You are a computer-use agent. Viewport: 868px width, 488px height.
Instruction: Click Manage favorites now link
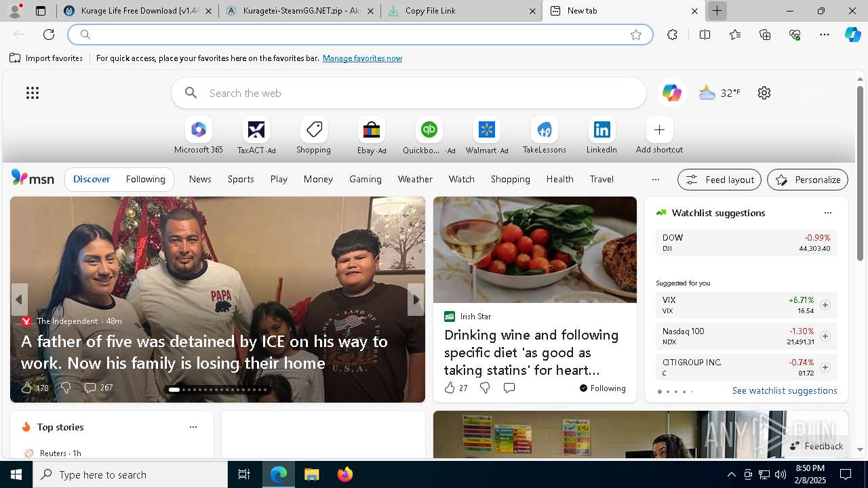click(x=362, y=58)
